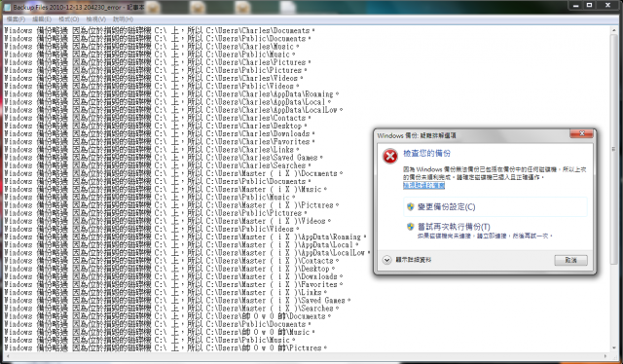Image resolution: width=623 pixels, height=364 pixels.
Task: Click the shield icon beside 變更備份設定(C)
Action: pyautogui.click(x=411, y=206)
